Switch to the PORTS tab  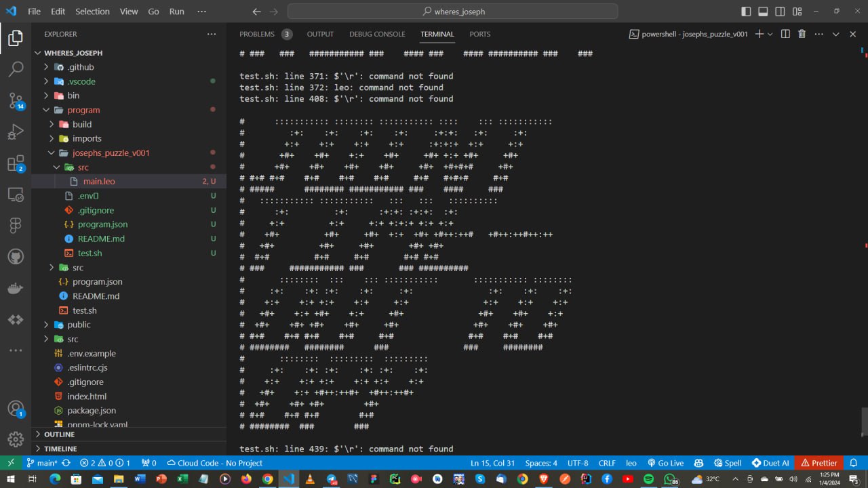click(479, 34)
